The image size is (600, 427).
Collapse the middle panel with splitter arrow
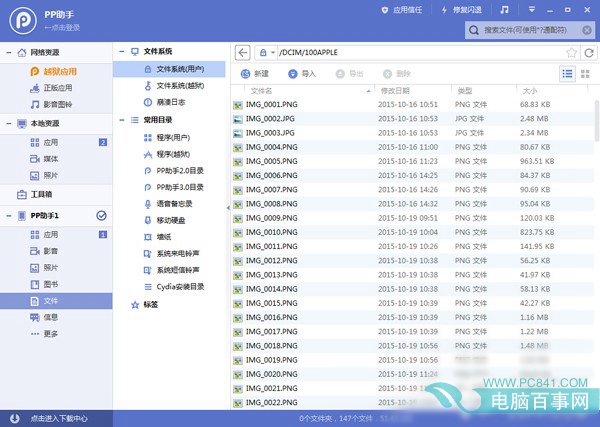pos(228,208)
